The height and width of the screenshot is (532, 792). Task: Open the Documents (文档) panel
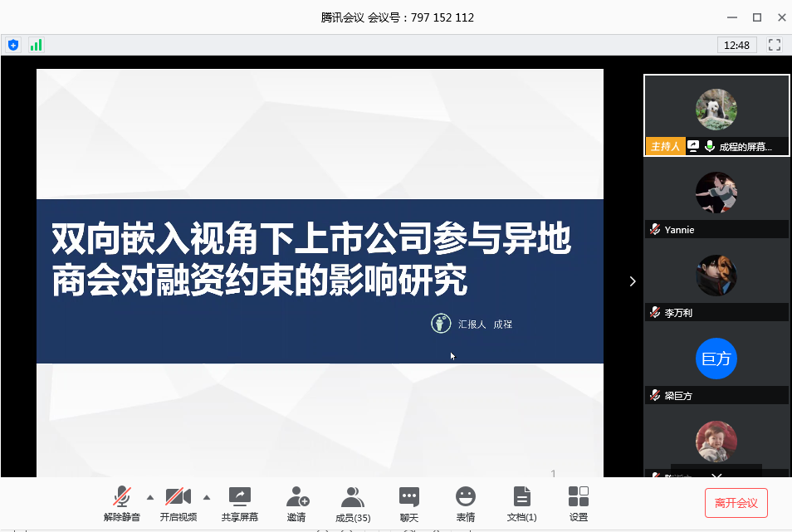(521, 498)
